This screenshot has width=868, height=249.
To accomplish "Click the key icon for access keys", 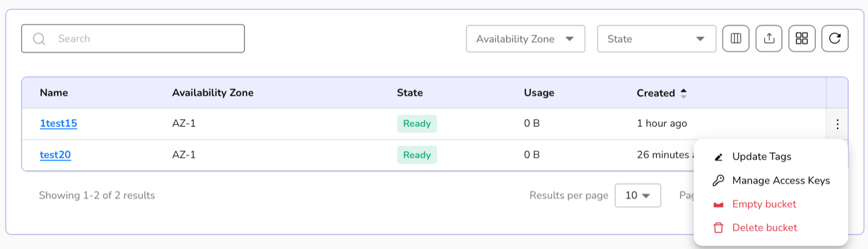I will click(718, 181).
